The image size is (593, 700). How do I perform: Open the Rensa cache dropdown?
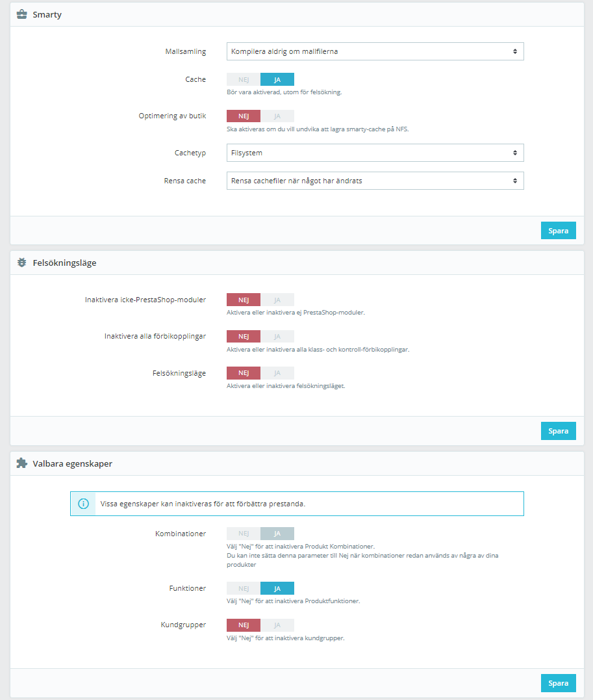375,181
